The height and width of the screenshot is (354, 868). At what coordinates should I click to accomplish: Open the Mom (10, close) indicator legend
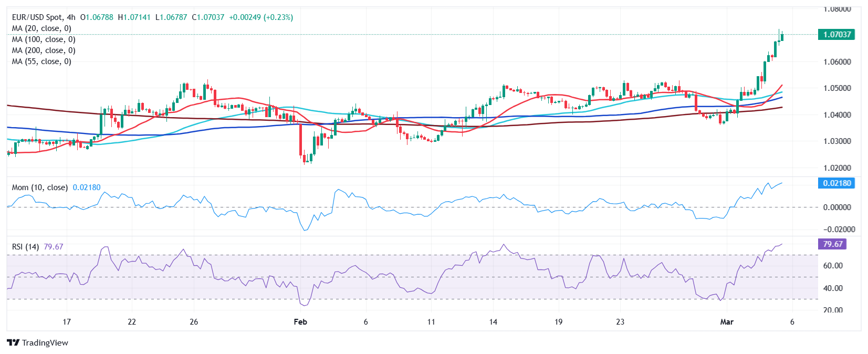40,188
